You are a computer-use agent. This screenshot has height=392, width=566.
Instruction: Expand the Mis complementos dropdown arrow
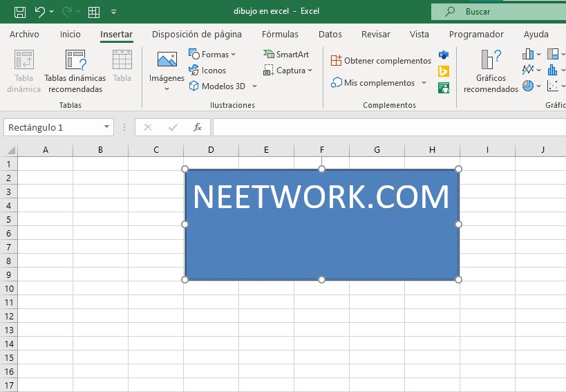tap(424, 83)
